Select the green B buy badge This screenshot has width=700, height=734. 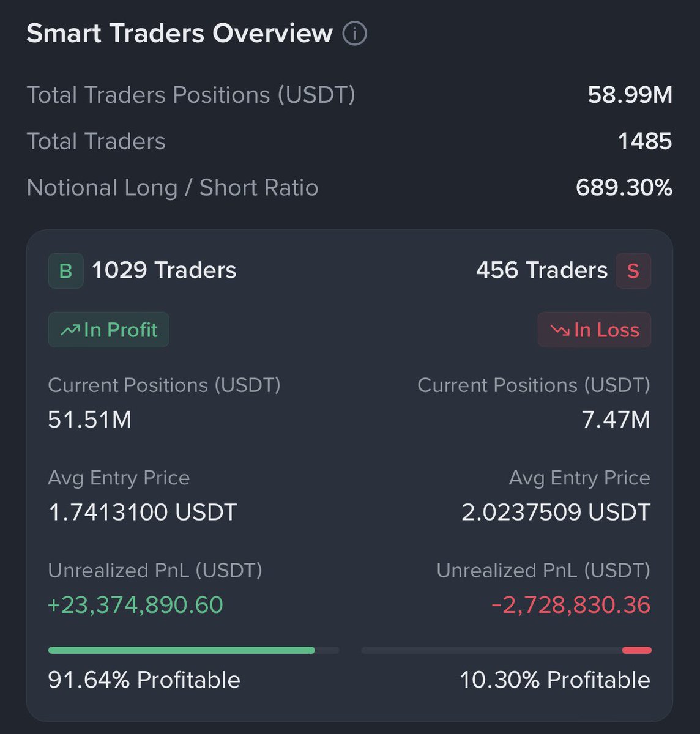pos(66,270)
